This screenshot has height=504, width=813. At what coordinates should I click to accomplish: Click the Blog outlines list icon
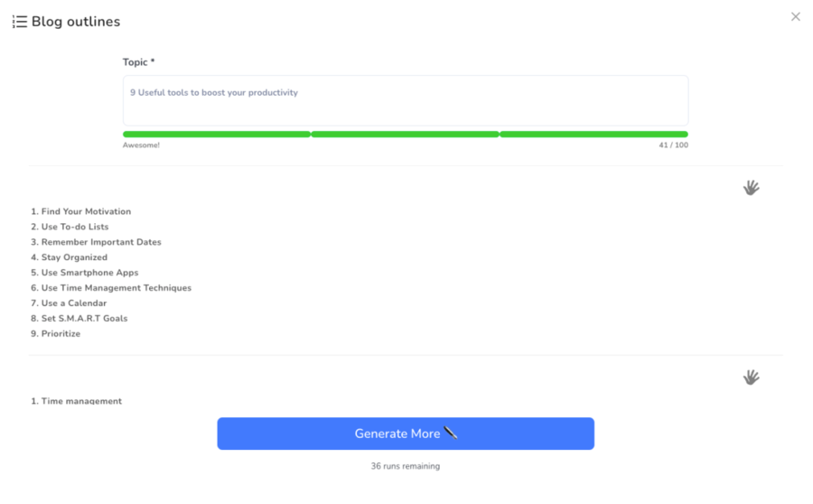[19, 22]
